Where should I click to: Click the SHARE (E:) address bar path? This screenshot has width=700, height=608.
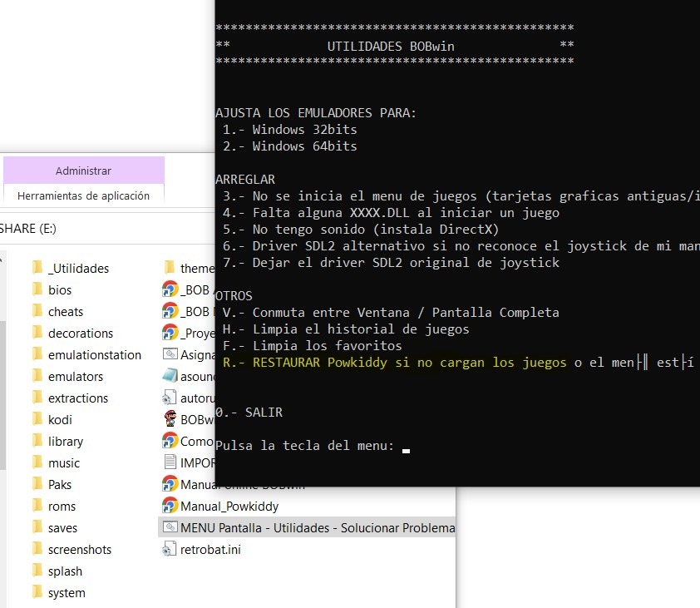click(x=27, y=228)
